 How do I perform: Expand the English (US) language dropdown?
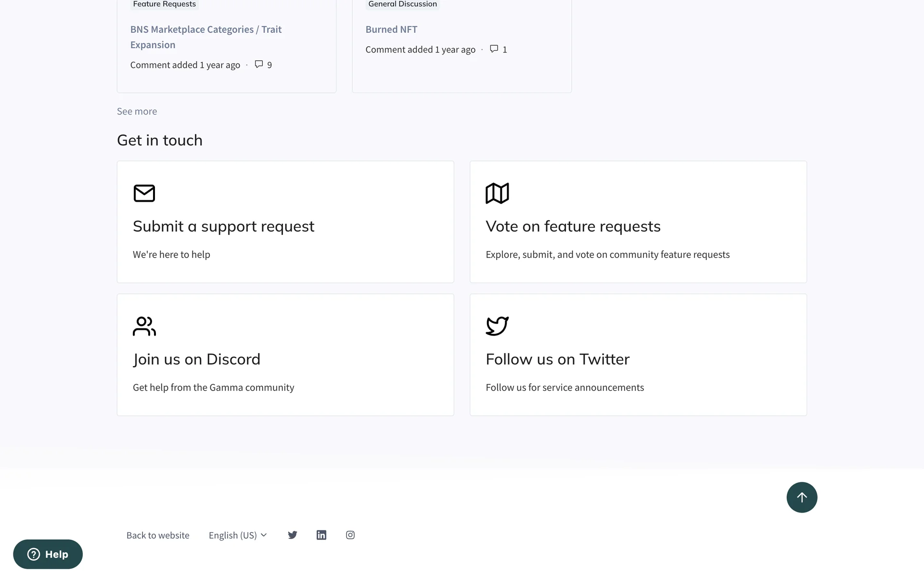coord(237,535)
